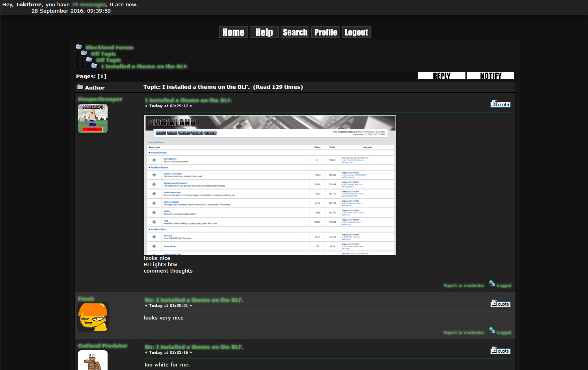The height and width of the screenshot is (370, 588).
Task: Click the timestamp 'Today at 03:30:51'
Action: tap(168, 306)
